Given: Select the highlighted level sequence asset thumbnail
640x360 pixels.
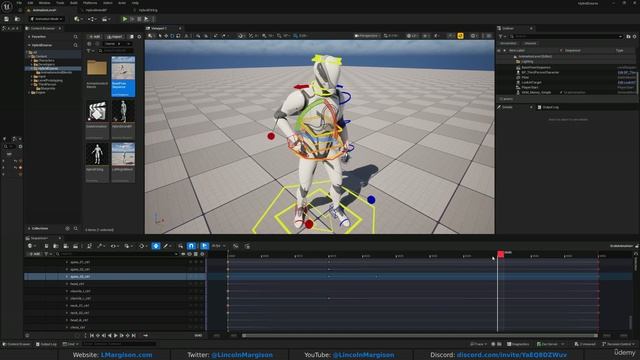Looking at the screenshot, I should (123, 76).
